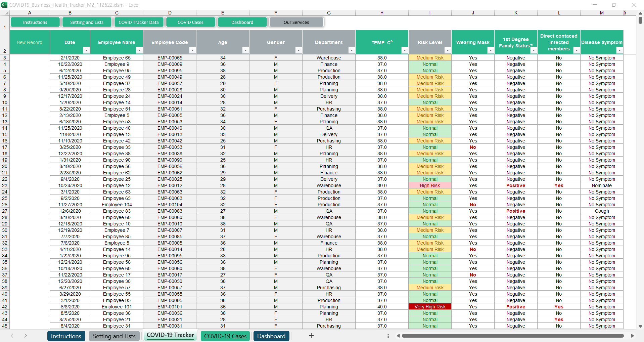Screen dimensions: 644x342
Task: Click the add new sheet plus icon
Action: click(311, 336)
